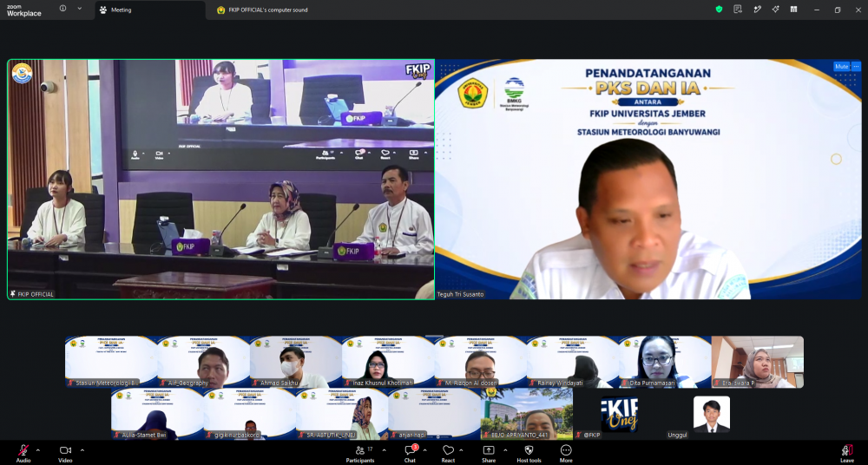Open Host tools shield menu
Screen dimensions: 868x465
pos(529,453)
